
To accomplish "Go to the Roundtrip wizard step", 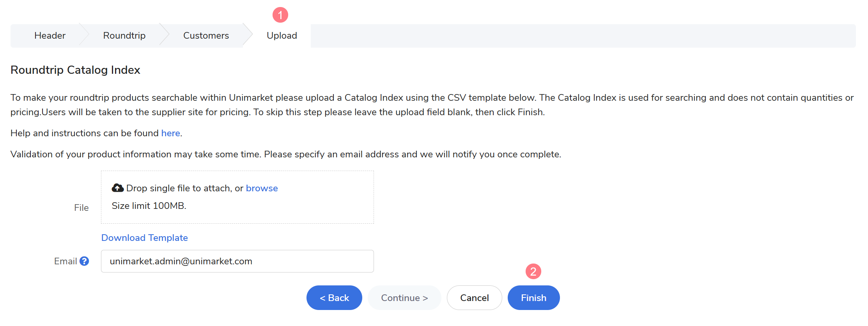I will pyautogui.click(x=124, y=36).
